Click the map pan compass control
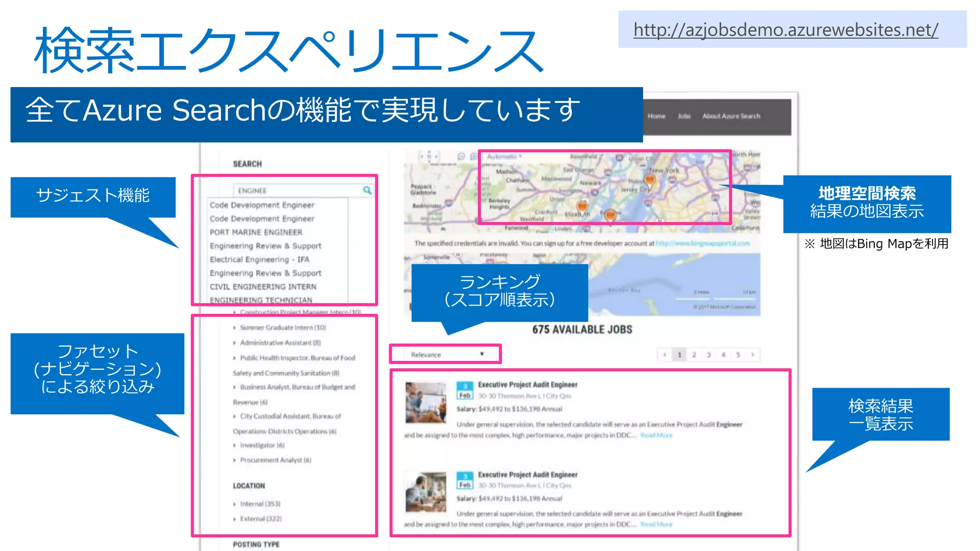The image size is (980, 551). tap(429, 156)
